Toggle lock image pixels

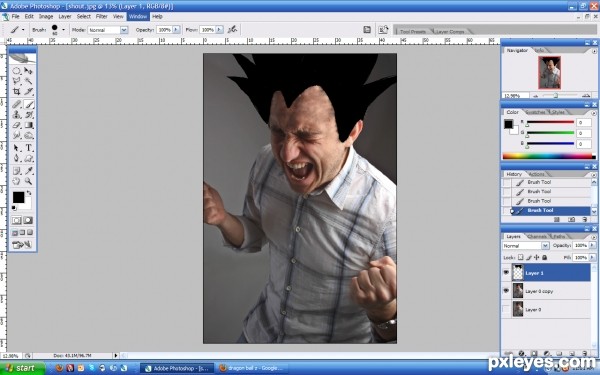tap(529, 258)
